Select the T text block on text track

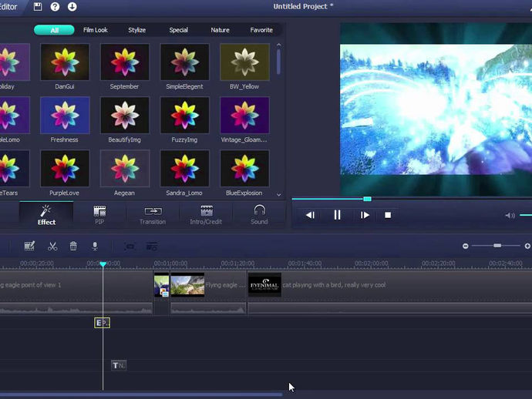point(119,365)
